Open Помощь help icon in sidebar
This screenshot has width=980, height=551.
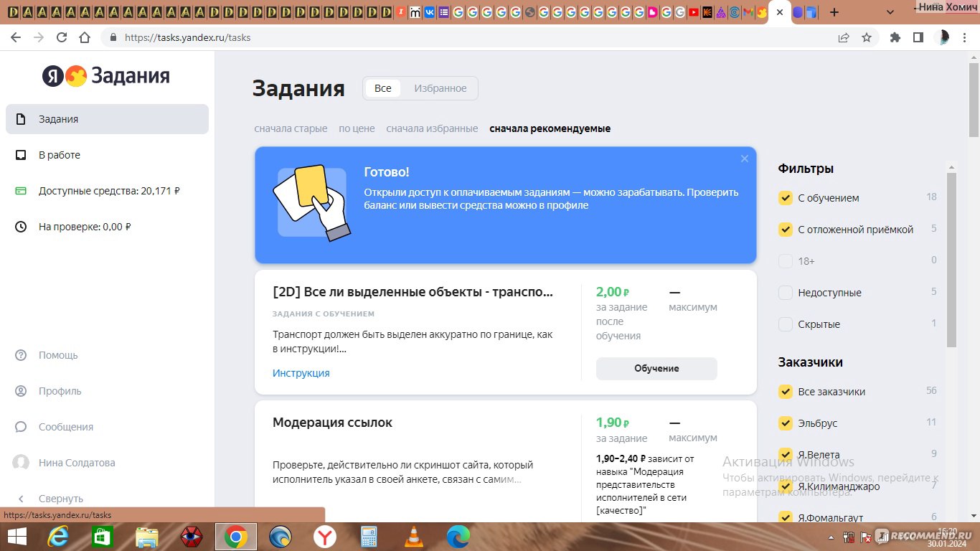point(22,355)
